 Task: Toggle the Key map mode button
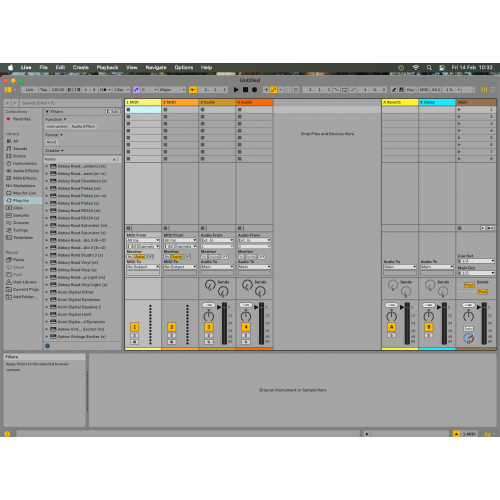[x=411, y=90]
